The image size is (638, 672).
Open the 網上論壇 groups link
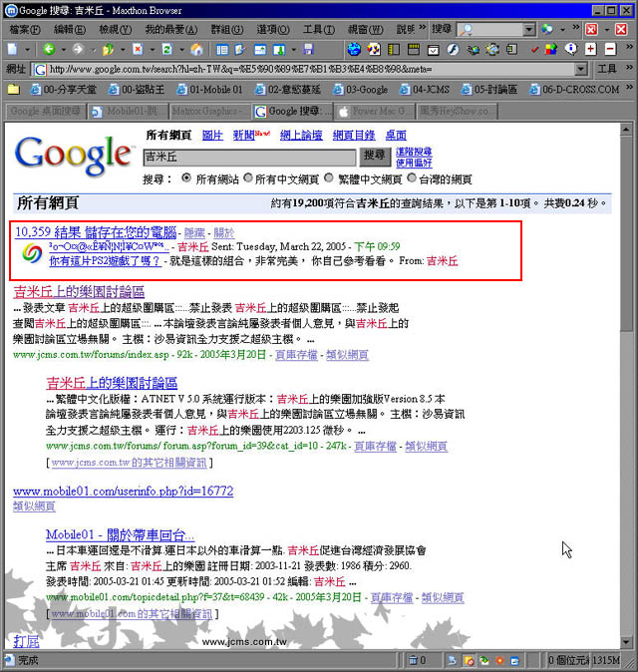click(x=301, y=136)
